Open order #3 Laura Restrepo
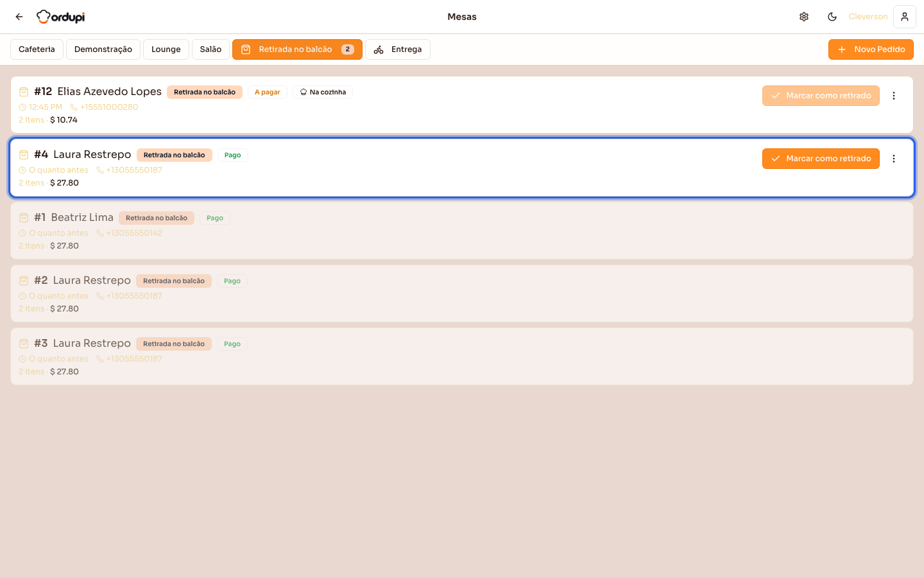 (462, 356)
